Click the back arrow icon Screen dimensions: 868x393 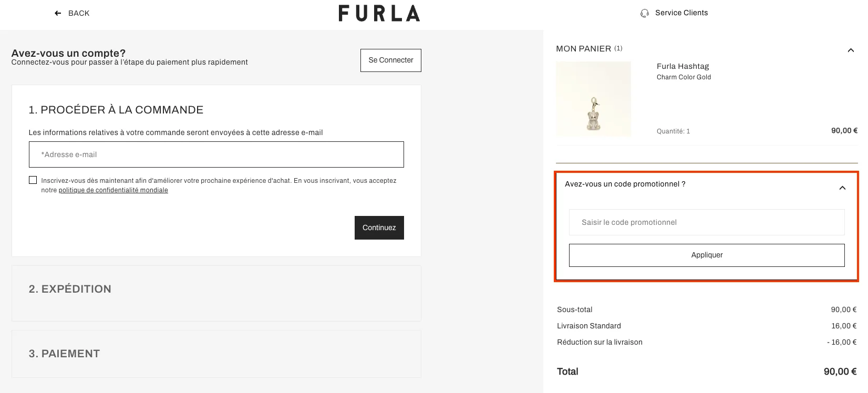point(57,13)
